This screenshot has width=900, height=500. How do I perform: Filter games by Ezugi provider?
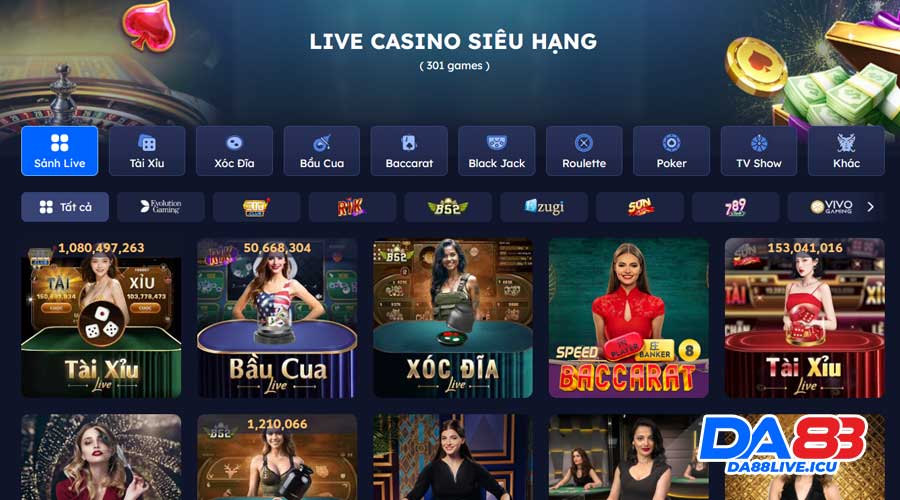[544, 207]
